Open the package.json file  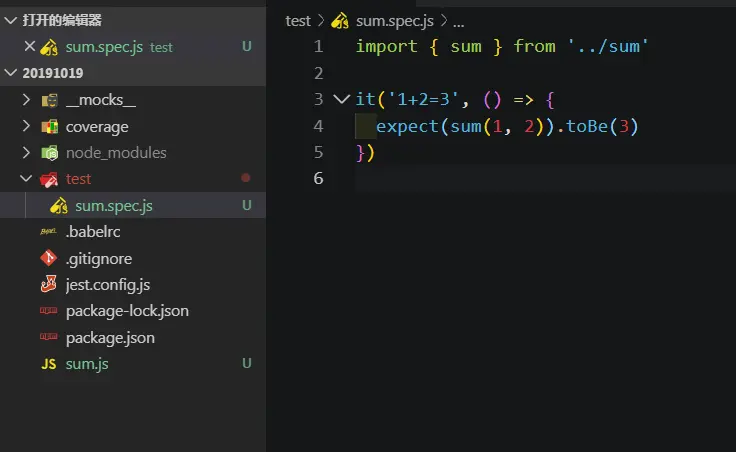coord(110,338)
